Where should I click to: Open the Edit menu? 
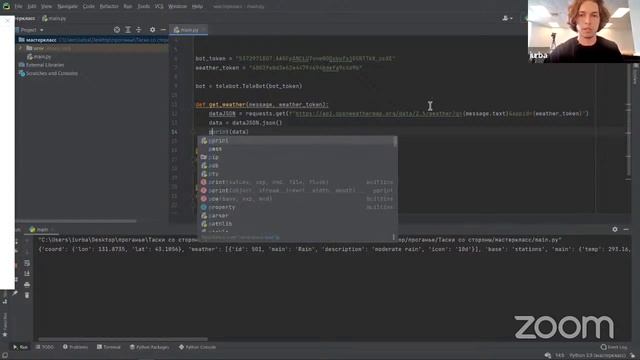pyautogui.click(x=32, y=7)
